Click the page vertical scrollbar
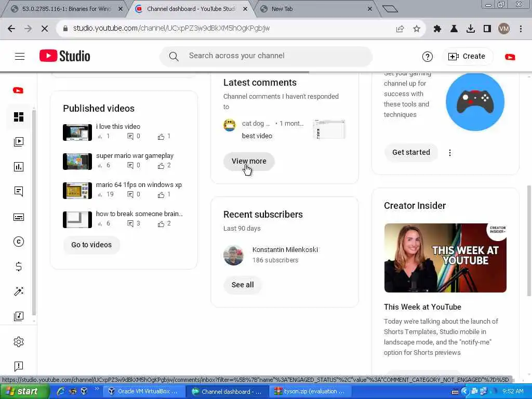The image size is (532, 399). pos(529,241)
